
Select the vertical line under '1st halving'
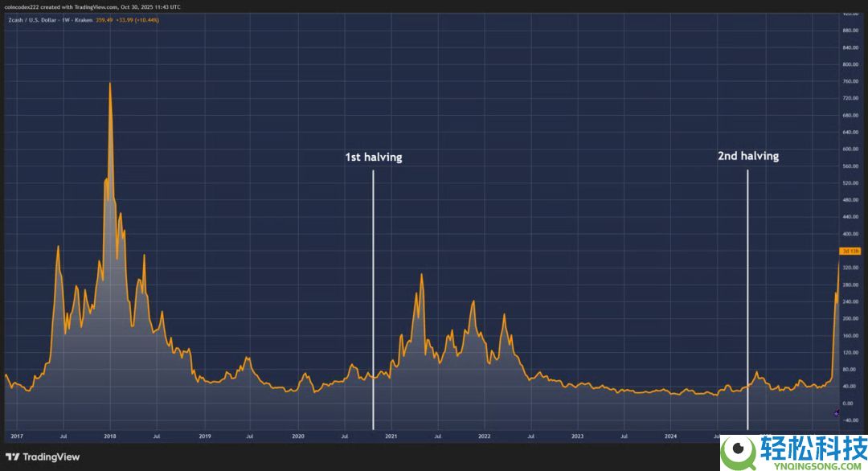(373, 300)
